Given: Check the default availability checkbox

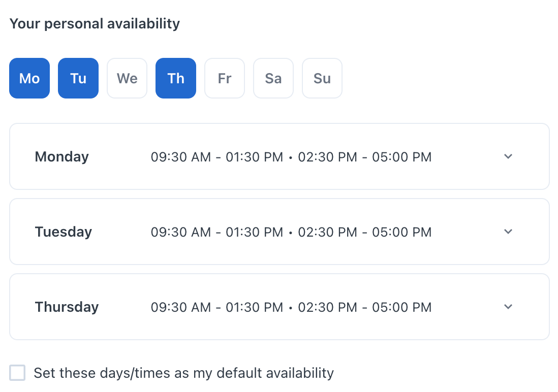Looking at the screenshot, I should pyautogui.click(x=17, y=373).
